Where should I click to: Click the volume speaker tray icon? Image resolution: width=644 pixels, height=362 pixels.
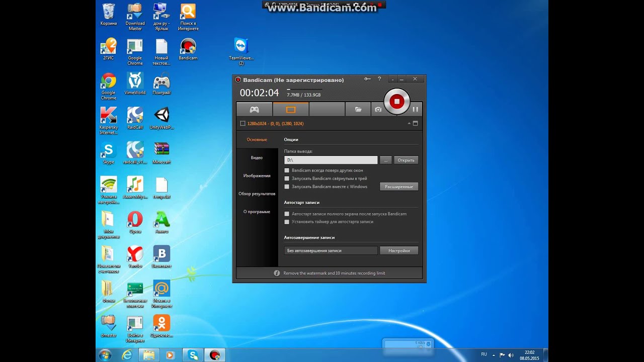[x=511, y=355]
